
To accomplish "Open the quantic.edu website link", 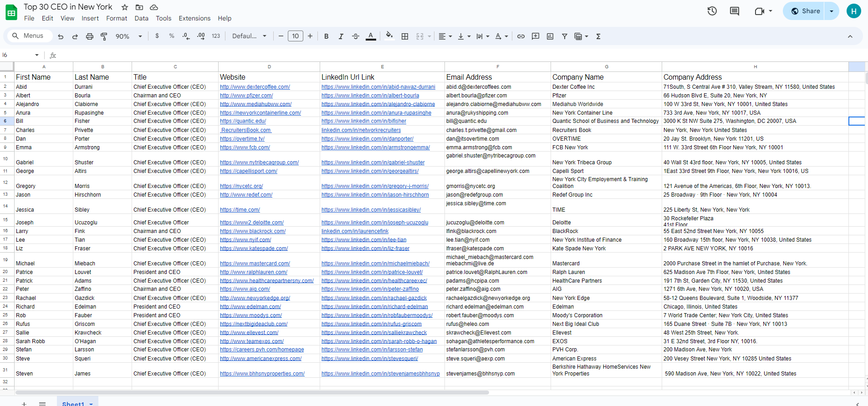I will [243, 121].
